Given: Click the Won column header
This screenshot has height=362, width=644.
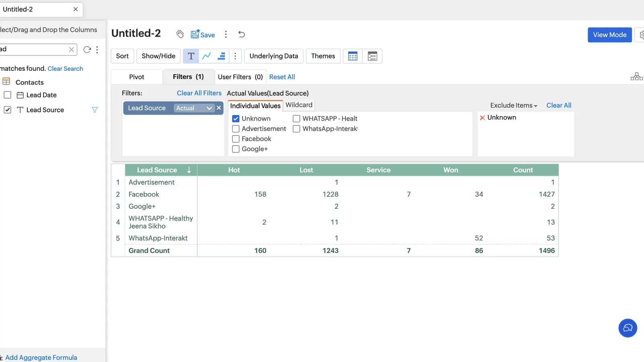Looking at the screenshot, I should point(451,170).
